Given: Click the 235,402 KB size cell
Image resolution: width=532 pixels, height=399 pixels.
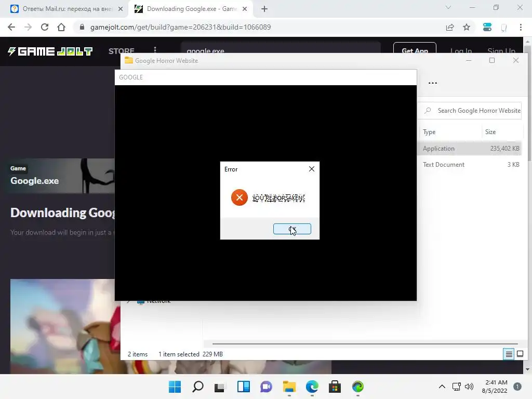Looking at the screenshot, I should (x=504, y=148).
